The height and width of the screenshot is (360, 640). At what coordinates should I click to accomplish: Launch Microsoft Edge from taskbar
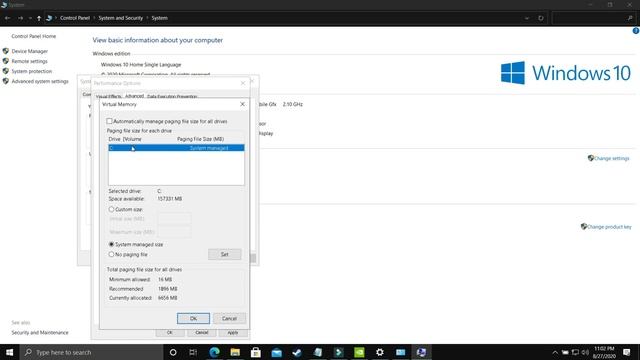[x=214, y=352]
